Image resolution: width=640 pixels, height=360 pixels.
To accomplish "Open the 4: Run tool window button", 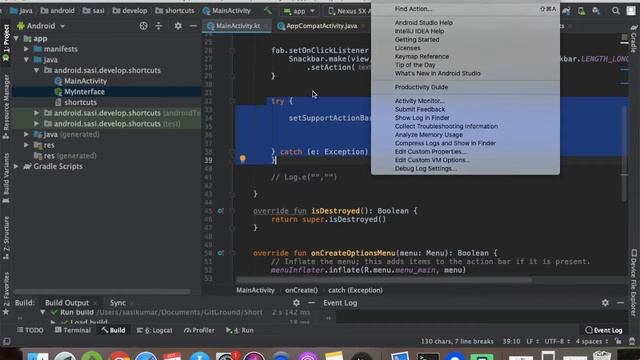I will tap(240, 330).
